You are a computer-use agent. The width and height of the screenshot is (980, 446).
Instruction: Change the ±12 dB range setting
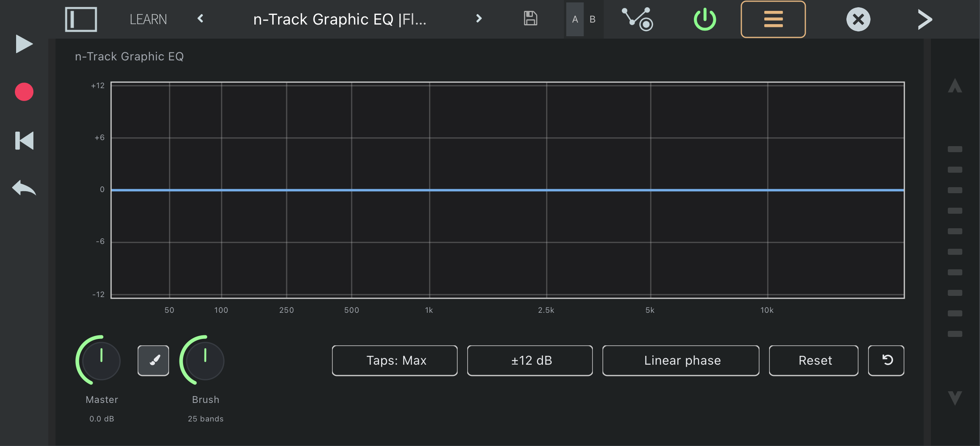530,360
